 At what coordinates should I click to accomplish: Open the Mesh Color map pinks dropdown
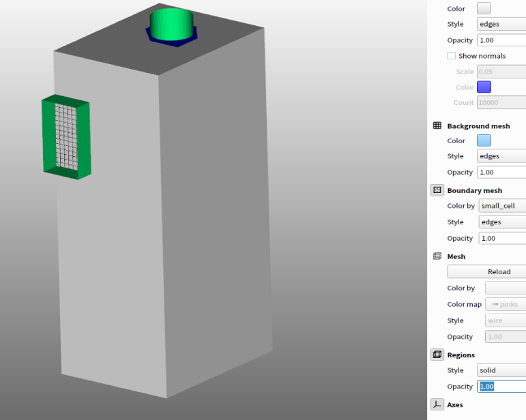click(505, 304)
